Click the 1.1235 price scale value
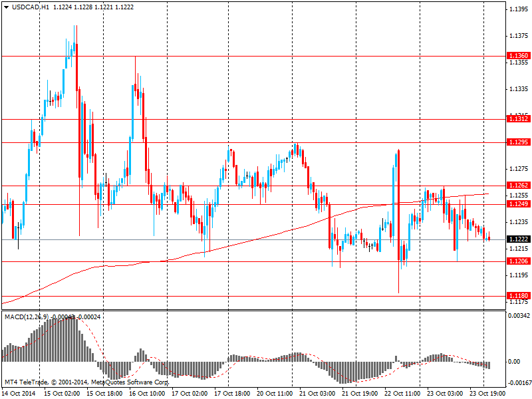 point(519,221)
